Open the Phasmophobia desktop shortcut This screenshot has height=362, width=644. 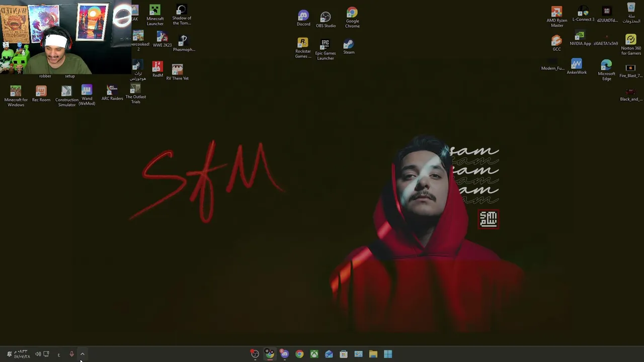click(184, 44)
